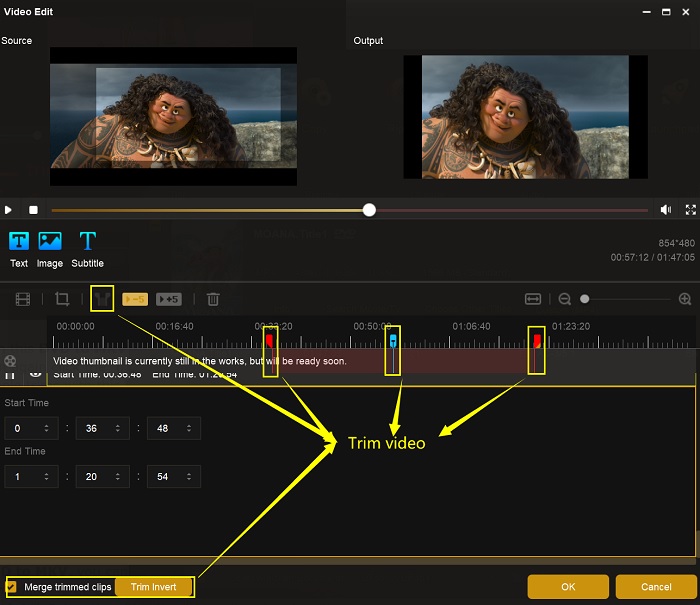Zoom in the timeline
The width and height of the screenshot is (700, 605).
click(x=685, y=299)
